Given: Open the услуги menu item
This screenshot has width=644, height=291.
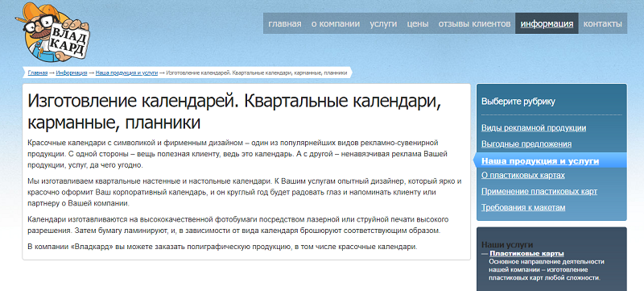Looking at the screenshot, I should pyautogui.click(x=383, y=24).
